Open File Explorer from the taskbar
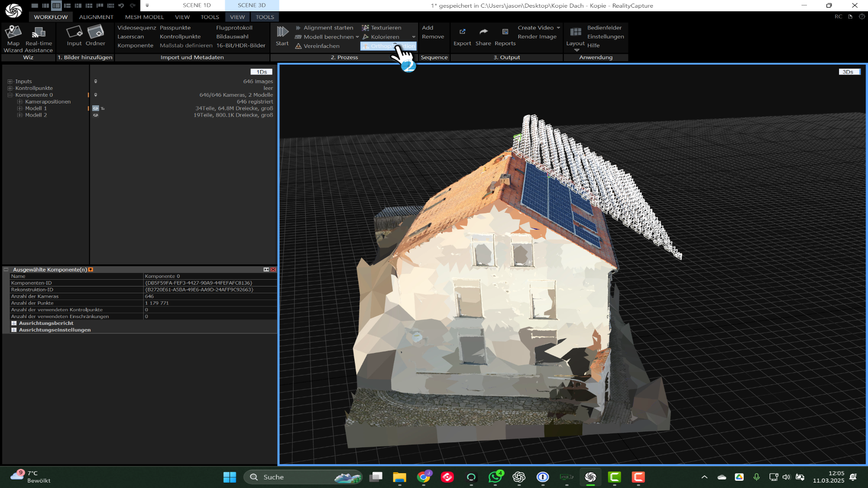The height and width of the screenshot is (488, 868). click(x=399, y=477)
